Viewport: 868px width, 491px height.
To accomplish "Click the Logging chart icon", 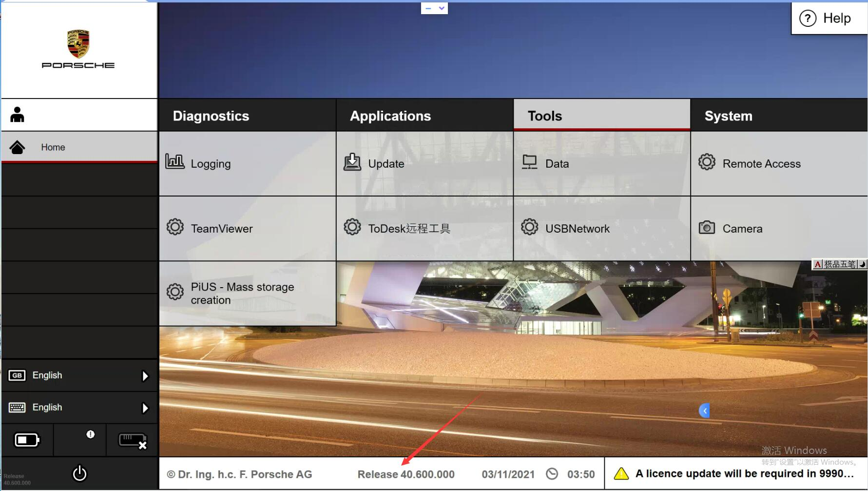I will click(x=174, y=161).
